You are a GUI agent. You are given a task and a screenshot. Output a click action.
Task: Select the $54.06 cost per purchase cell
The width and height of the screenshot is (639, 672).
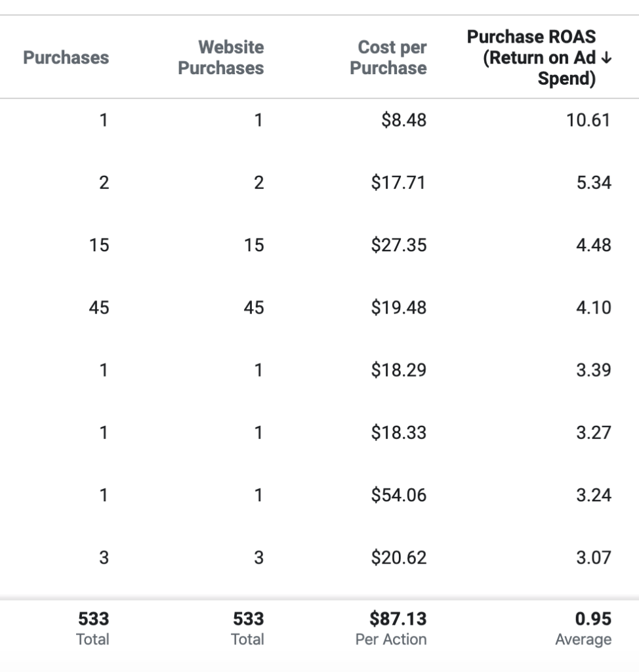pos(399,495)
